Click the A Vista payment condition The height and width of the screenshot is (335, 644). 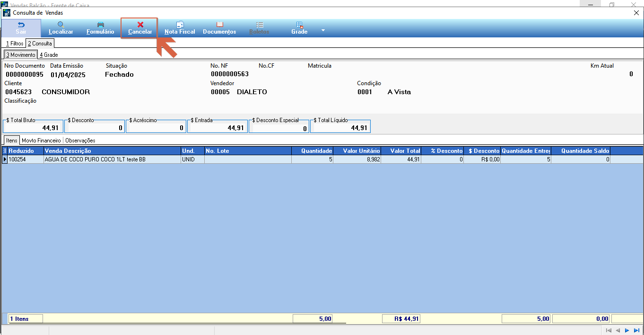click(399, 92)
